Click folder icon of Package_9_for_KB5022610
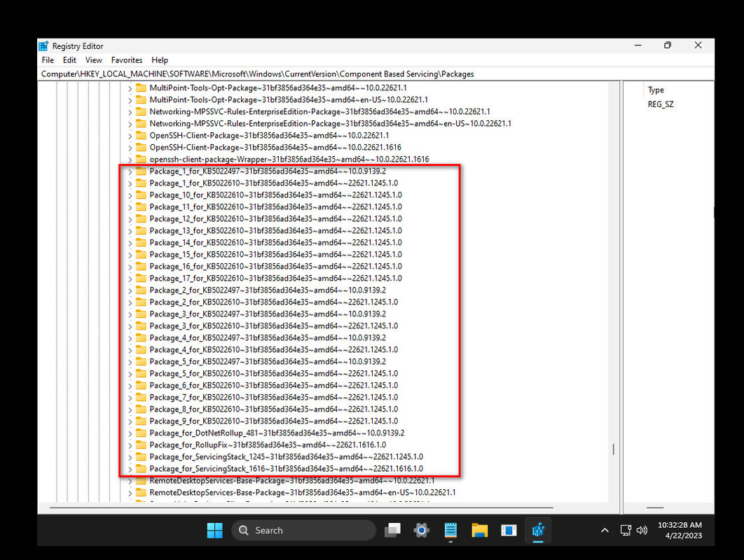 (141, 421)
